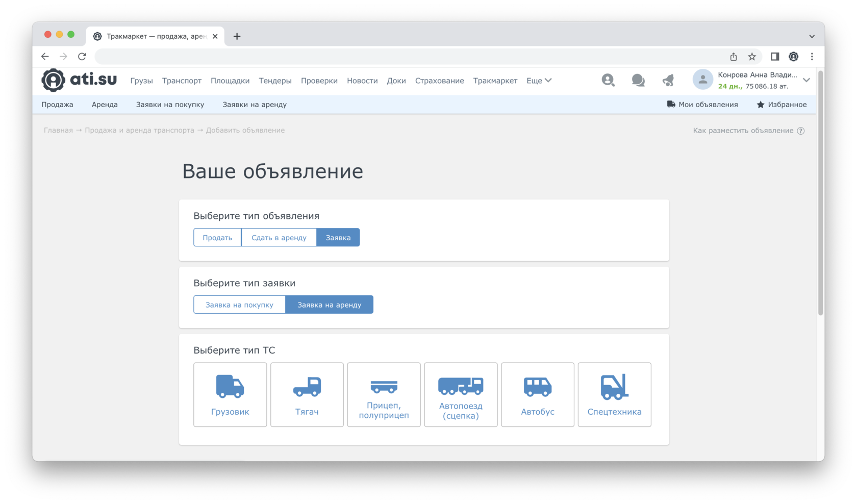Click the profile avatar icon
This screenshot has height=504, width=857.
pyautogui.click(x=702, y=80)
